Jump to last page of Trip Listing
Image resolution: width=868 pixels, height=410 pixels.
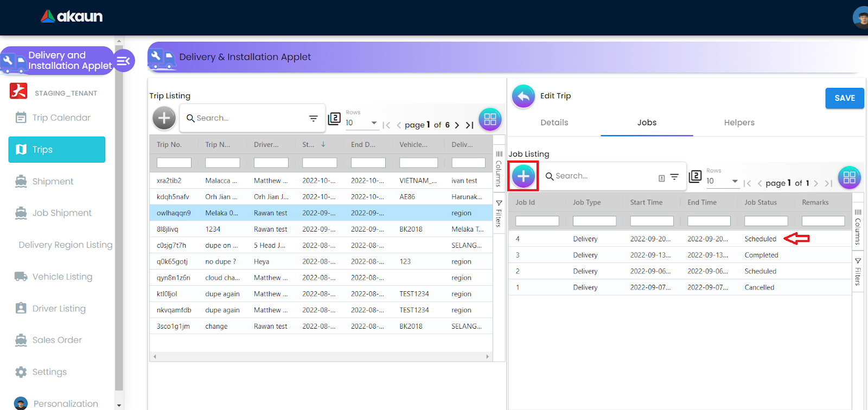[x=470, y=125]
